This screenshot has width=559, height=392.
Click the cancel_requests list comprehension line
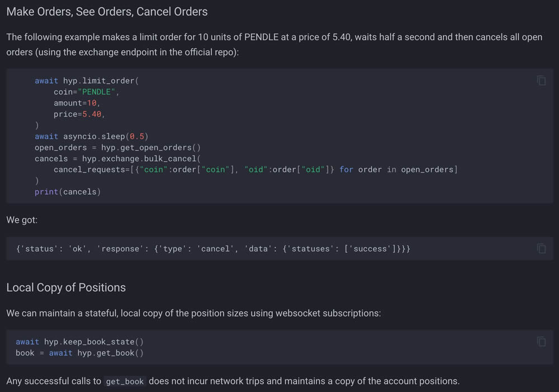(255, 169)
